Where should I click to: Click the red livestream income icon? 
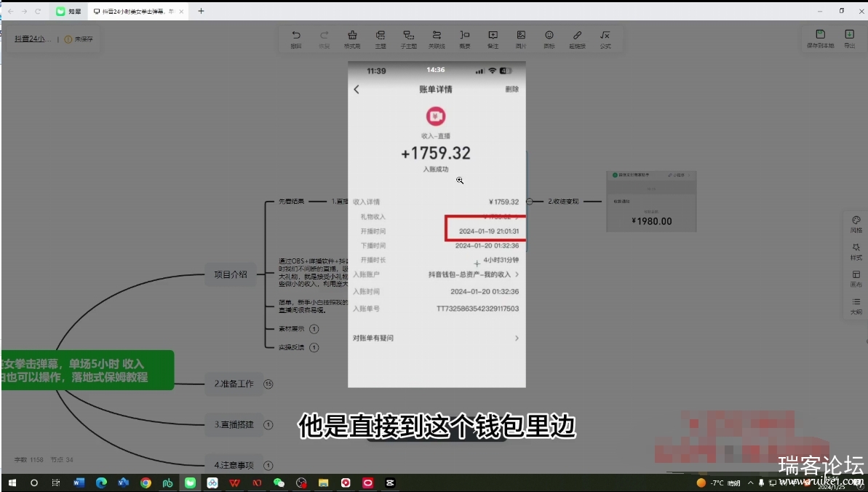436,116
